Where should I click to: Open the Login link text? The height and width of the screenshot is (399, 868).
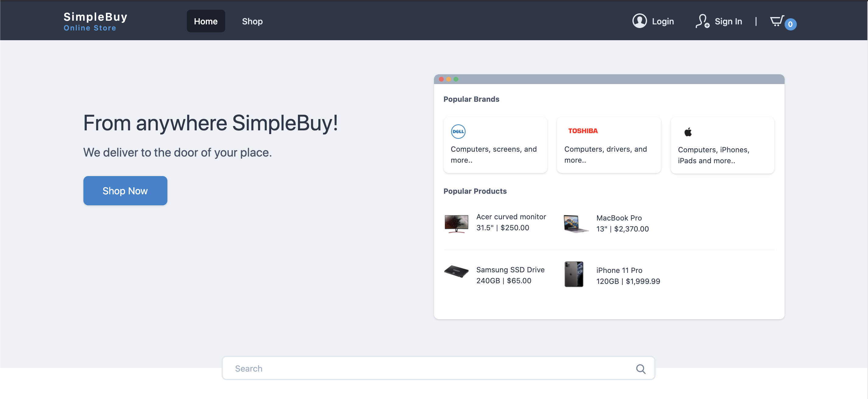(x=663, y=21)
